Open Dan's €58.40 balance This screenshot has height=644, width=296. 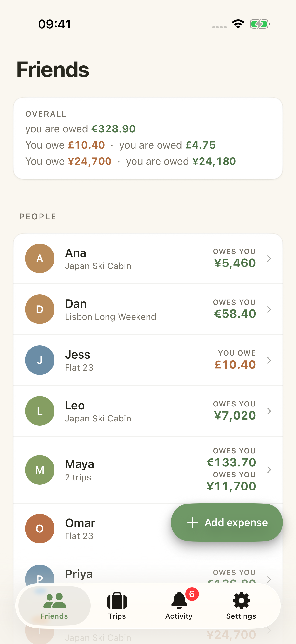click(x=235, y=314)
